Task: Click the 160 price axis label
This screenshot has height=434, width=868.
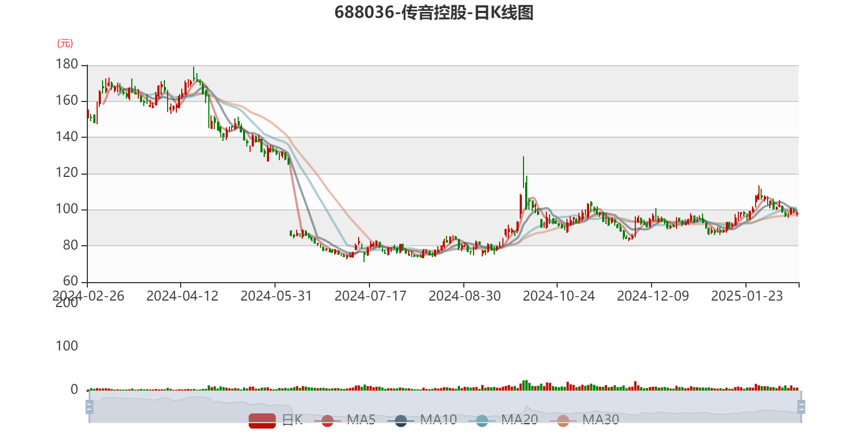Action: click(x=67, y=100)
